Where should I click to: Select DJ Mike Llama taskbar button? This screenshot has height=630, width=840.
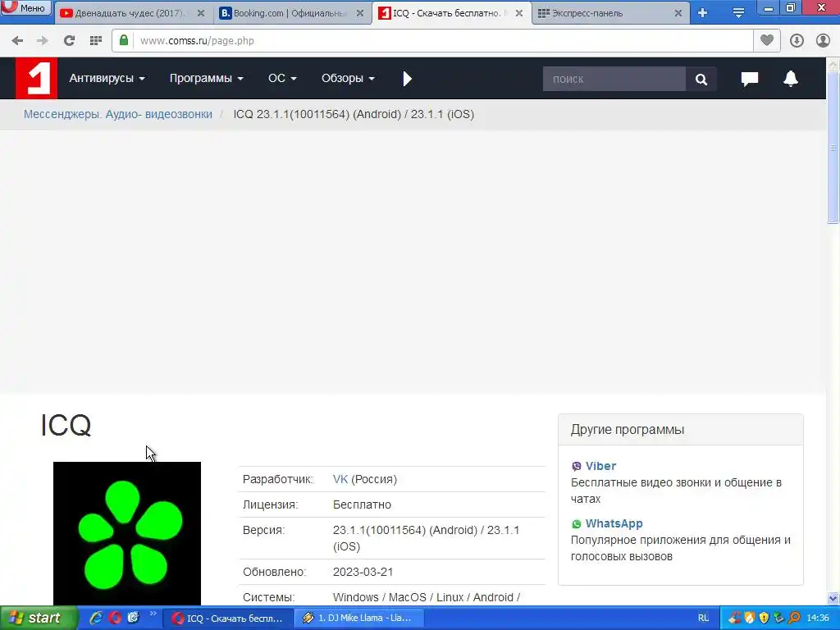359,619
